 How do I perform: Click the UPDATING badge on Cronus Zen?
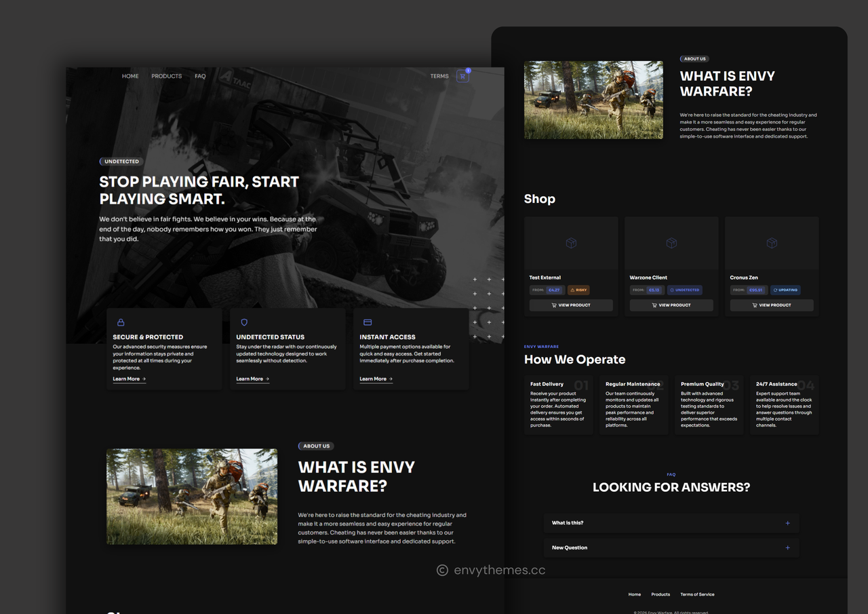coord(785,290)
